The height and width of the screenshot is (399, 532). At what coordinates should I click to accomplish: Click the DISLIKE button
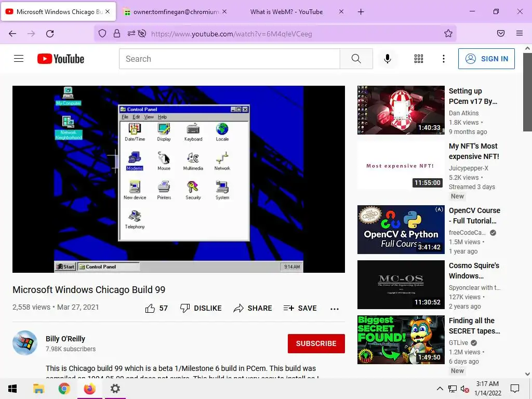click(x=201, y=308)
